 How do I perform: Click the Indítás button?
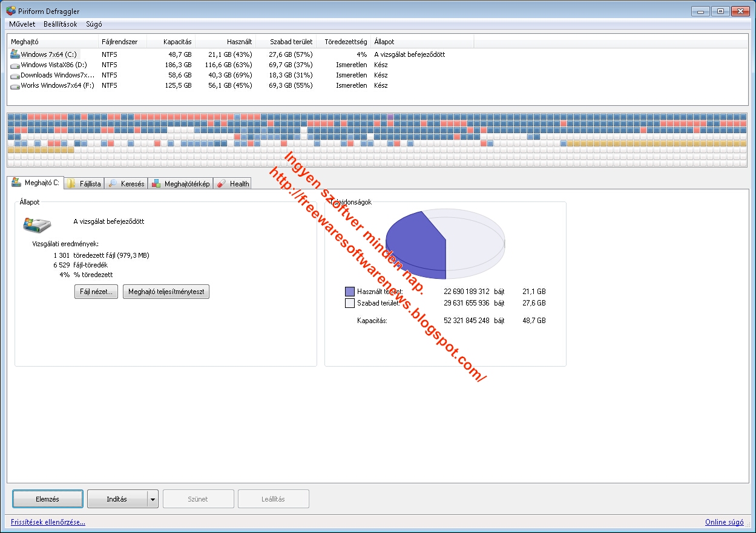117,499
